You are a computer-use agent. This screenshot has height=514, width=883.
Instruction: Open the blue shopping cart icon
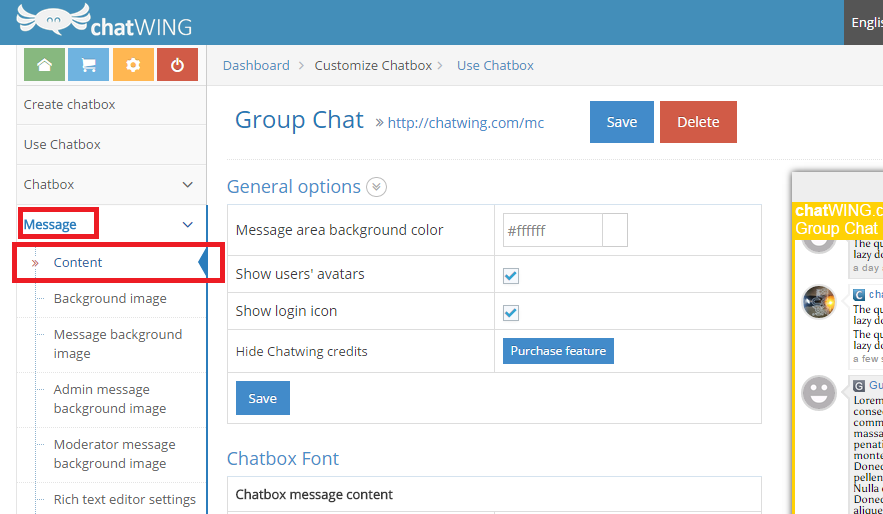[x=88, y=65]
